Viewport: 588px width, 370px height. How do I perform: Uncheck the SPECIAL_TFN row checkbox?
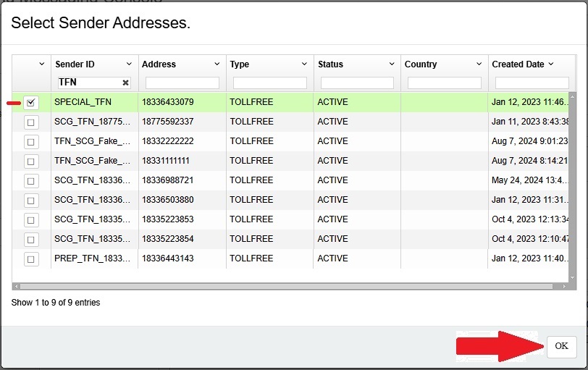31,102
